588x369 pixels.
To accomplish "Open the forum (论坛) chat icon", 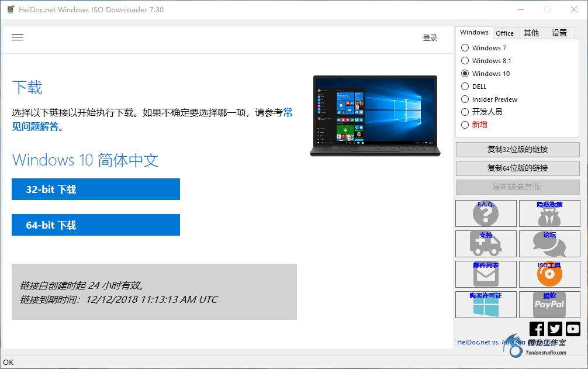I will tap(549, 244).
